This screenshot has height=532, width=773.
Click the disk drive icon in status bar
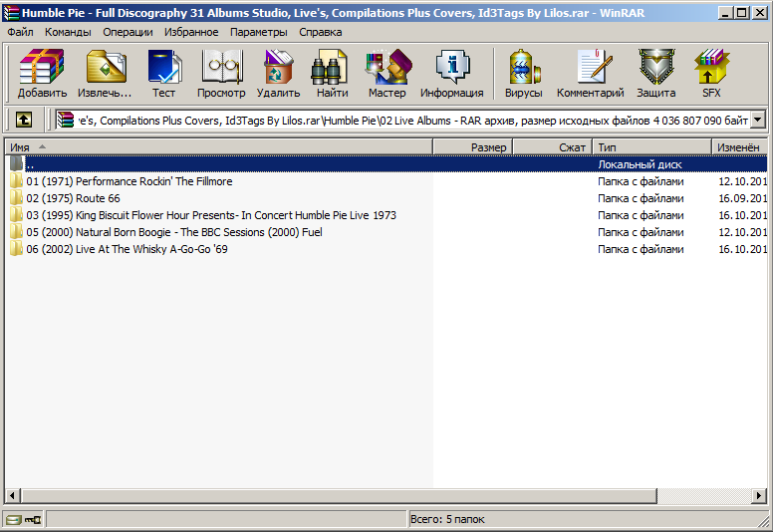click(13, 519)
